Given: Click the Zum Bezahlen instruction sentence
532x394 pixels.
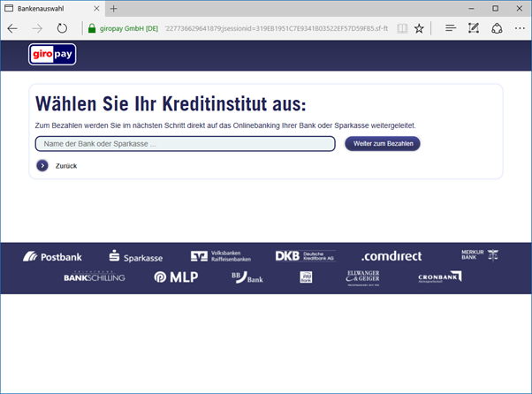Looking at the screenshot, I should 225,125.
